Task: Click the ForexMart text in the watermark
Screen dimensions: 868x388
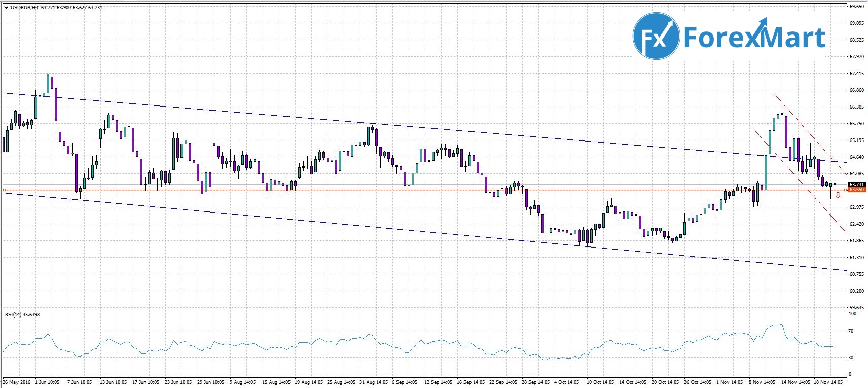Action: pos(754,37)
